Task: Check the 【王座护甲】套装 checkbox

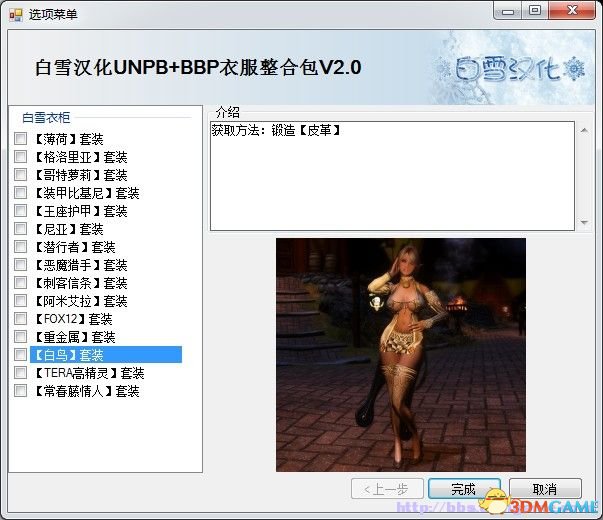Action: point(20,210)
